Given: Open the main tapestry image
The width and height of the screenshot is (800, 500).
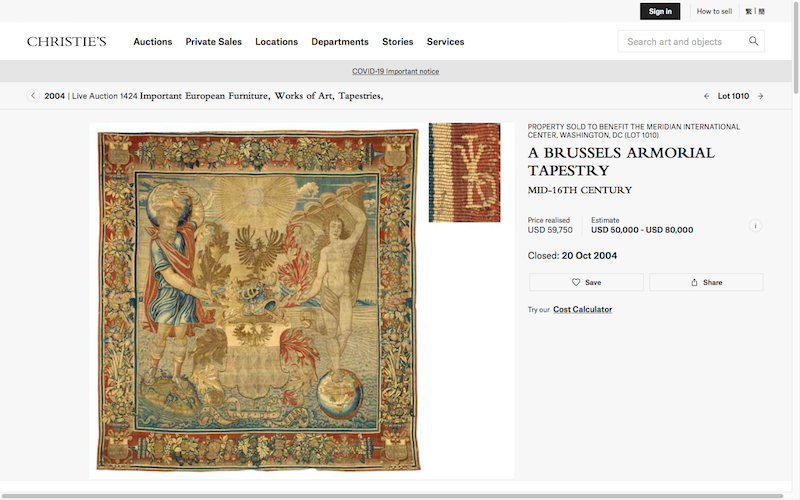Looking at the screenshot, I should (x=258, y=300).
